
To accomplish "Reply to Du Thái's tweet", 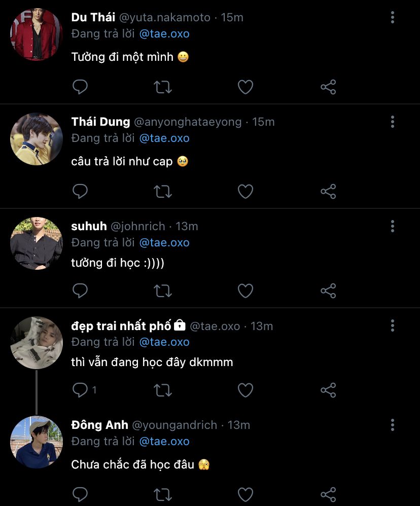I will tap(80, 87).
